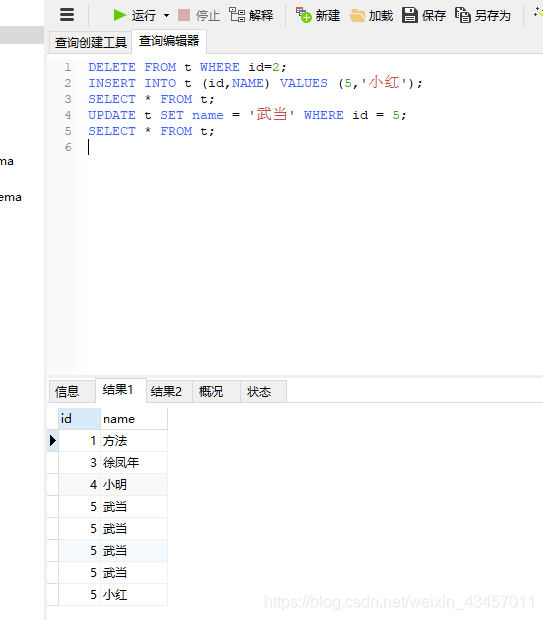This screenshot has width=543, height=620.
Task: Click the id column header
Action: pos(79,419)
